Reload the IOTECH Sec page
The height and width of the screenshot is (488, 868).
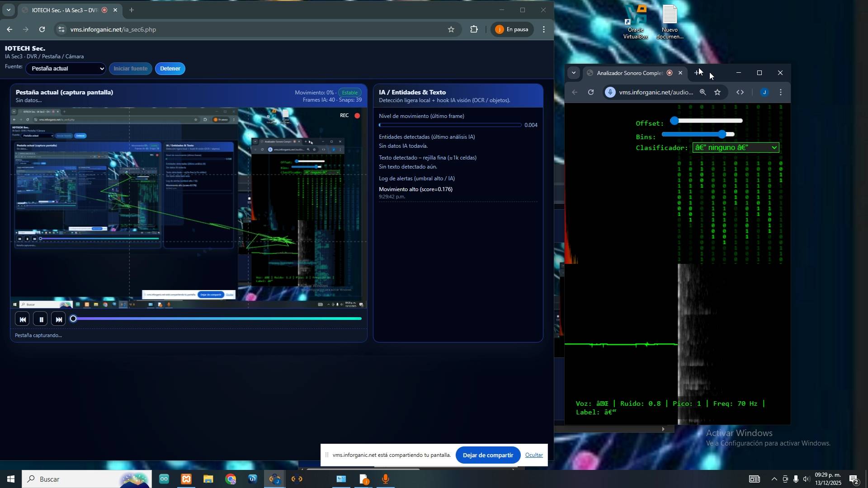[42, 29]
